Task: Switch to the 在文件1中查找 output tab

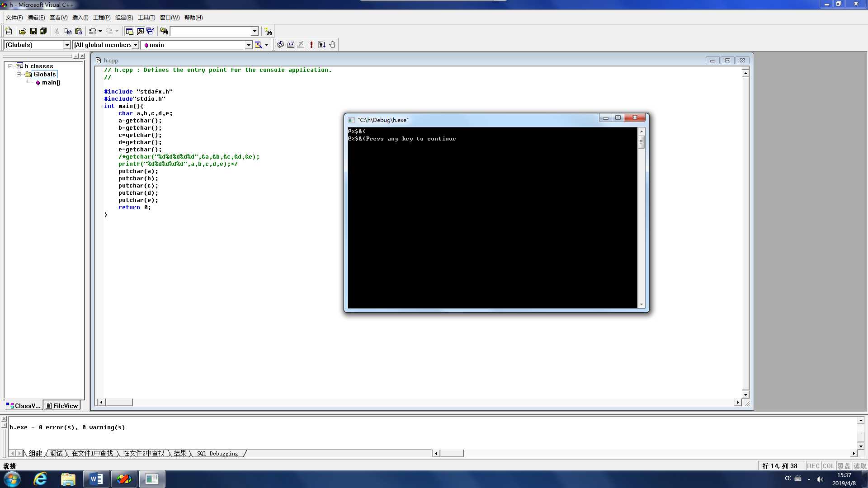Action: coord(92,453)
